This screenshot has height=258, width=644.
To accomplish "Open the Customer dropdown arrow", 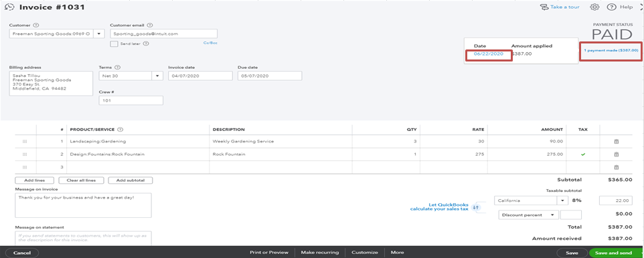I will coord(99,33).
